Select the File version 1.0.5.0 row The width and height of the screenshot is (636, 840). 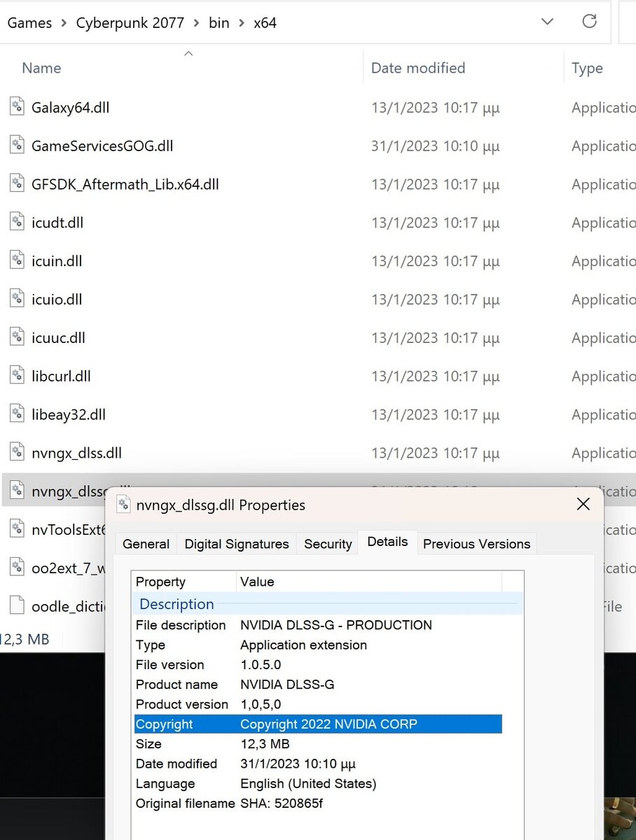tap(318, 665)
